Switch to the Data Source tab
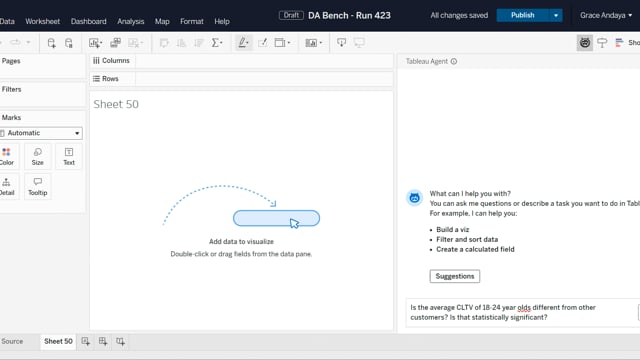 pos(12,341)
